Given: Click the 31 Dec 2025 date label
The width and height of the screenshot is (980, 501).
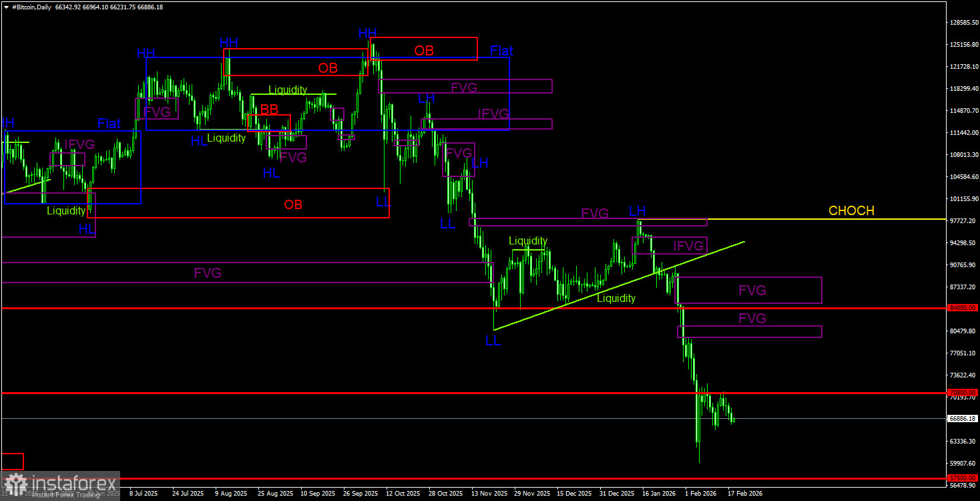Looking at the screenshot, I should point(616,494).
